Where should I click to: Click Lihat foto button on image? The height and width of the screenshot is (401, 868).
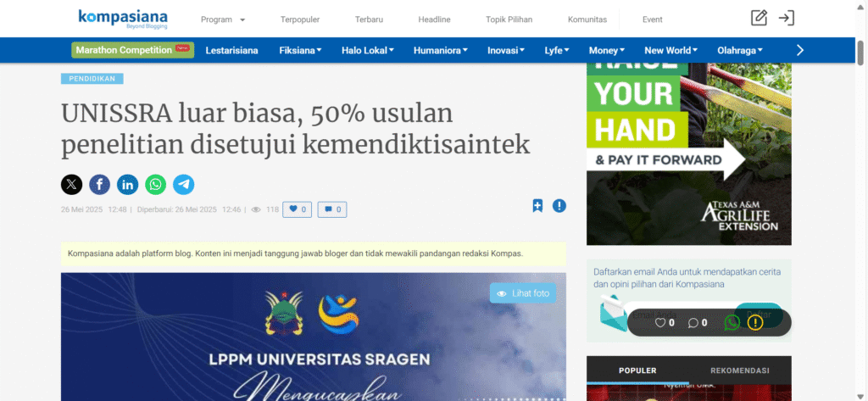(523, 293)
